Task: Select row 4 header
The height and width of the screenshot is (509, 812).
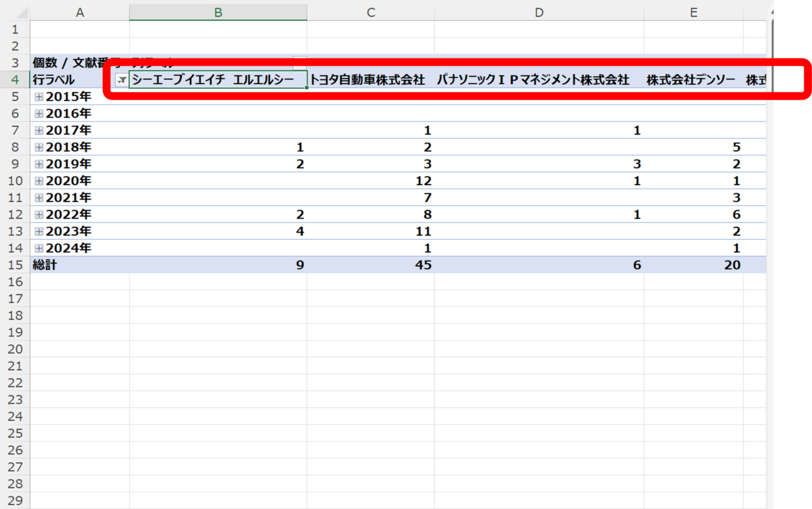Action: coord(15,80)
